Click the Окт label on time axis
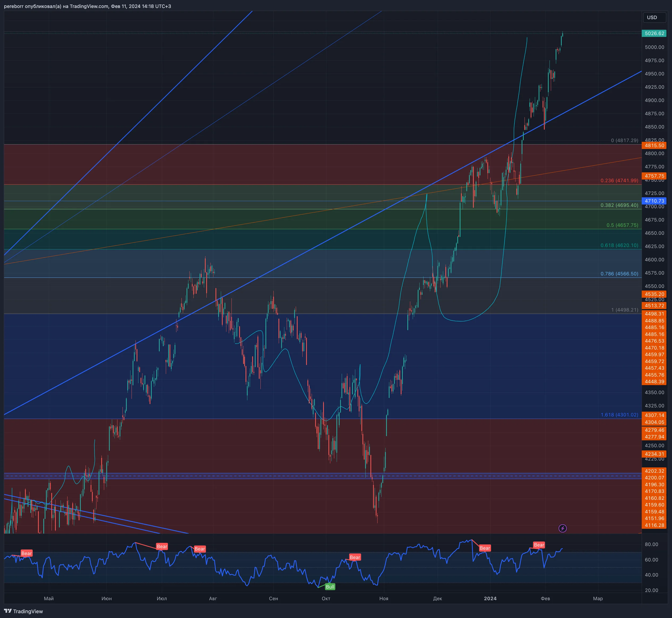672x618 pixels. tap(326, 598)
